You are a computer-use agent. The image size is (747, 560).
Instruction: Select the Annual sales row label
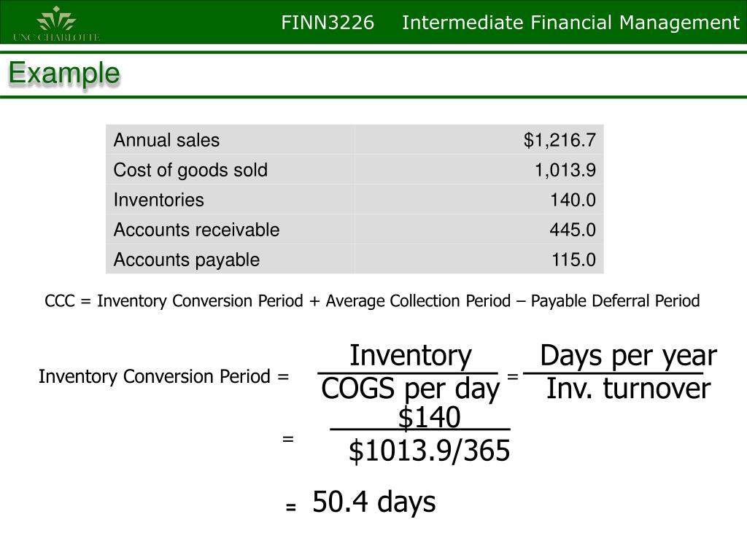[x=166, y=141]
